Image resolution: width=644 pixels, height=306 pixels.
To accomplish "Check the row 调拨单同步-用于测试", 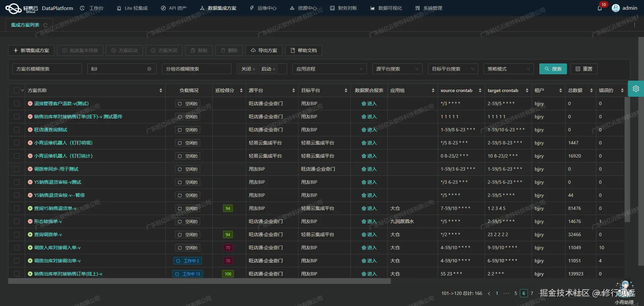I will click(x=17, y=169).
